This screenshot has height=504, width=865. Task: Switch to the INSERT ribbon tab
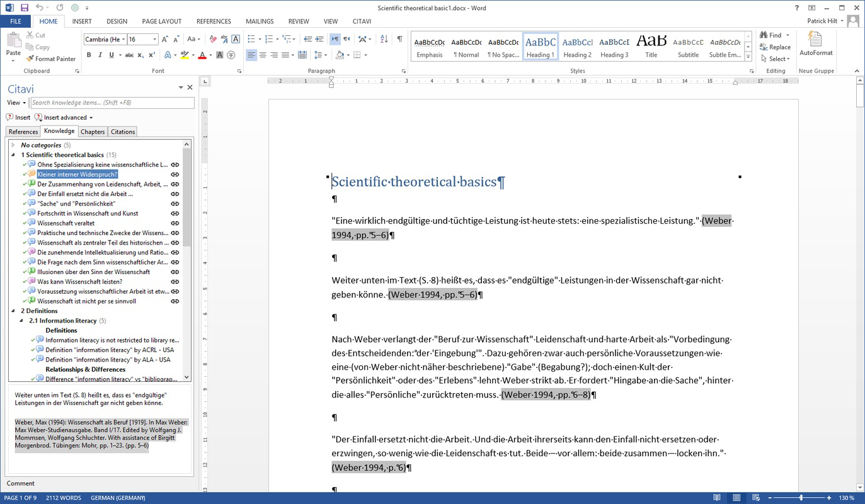pos(82,21)
